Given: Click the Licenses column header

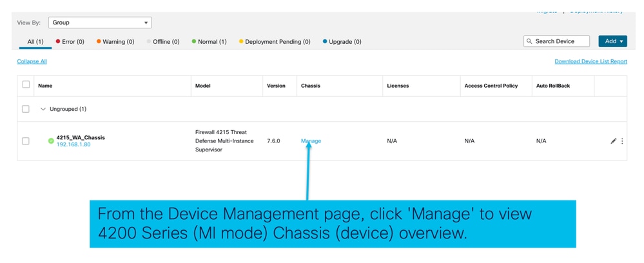Looking at the screenshot, I should pyautogui.click(x=398, y=86).
